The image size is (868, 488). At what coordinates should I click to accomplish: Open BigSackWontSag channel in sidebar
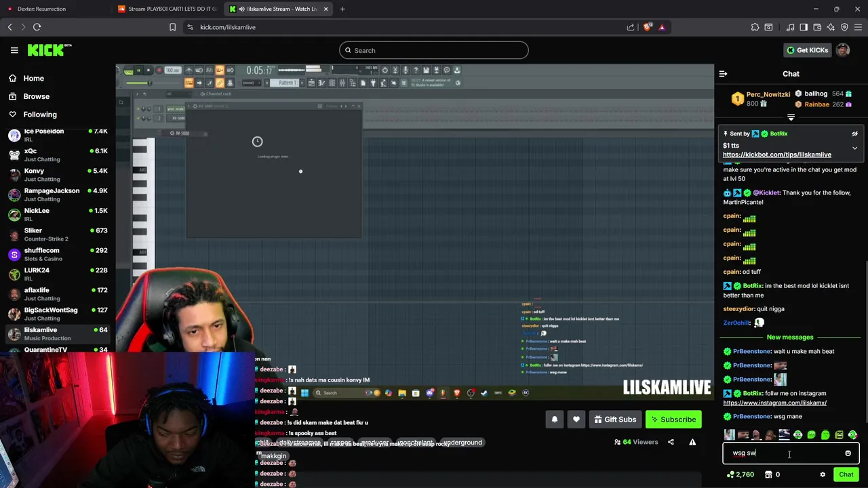57,314
